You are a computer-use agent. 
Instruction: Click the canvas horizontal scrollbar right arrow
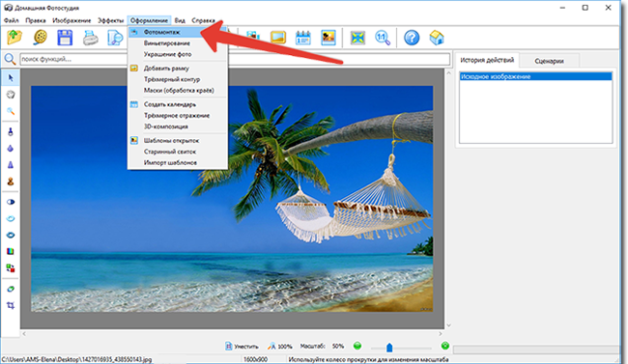(x=441, y=333)
